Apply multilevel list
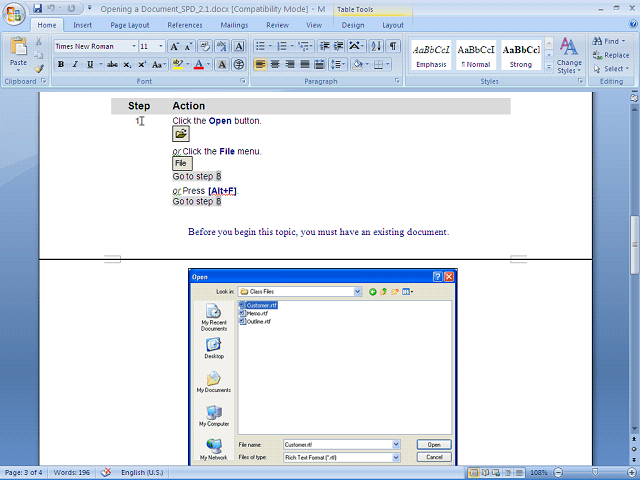Viewport: 640px width, 480px height. (x=304, y=46)
